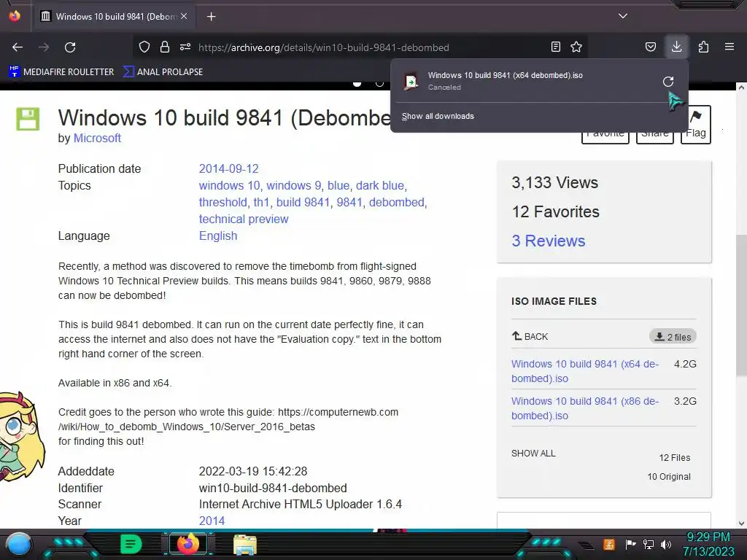
Task: Click the English language link
Action: (217, 236)
